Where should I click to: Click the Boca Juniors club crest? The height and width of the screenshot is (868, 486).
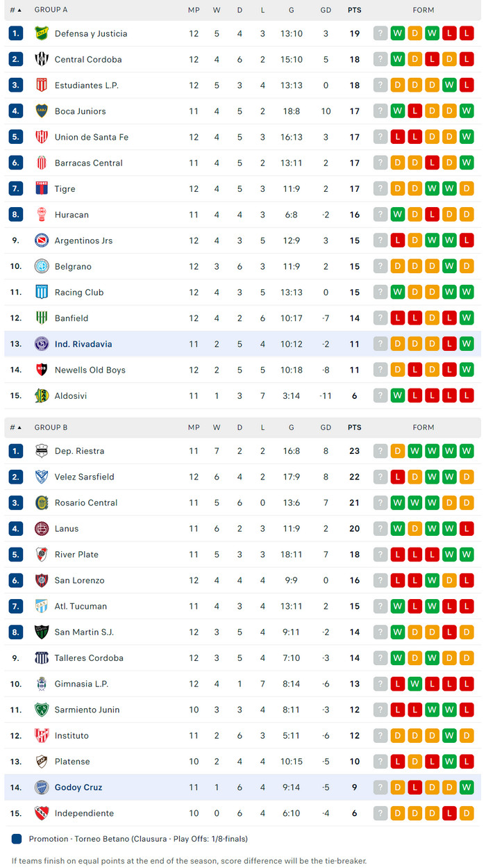(42, 111)
